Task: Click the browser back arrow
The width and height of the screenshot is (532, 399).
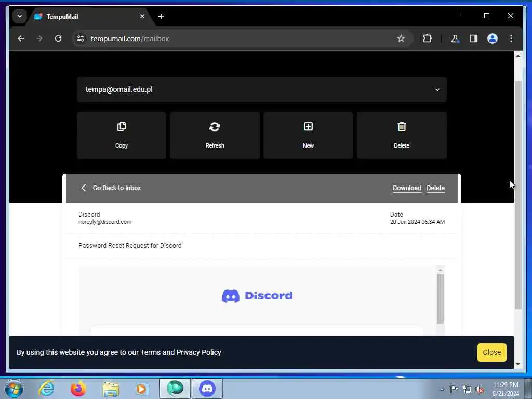Action: (x=21, y=38)
